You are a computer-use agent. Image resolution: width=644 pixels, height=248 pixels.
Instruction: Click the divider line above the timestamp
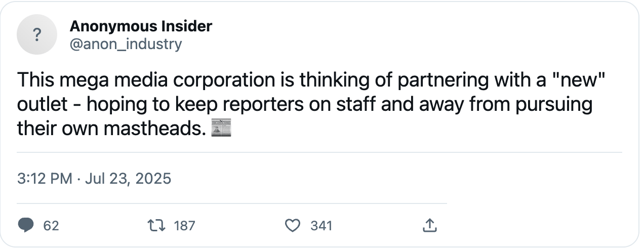coord(319,152)
